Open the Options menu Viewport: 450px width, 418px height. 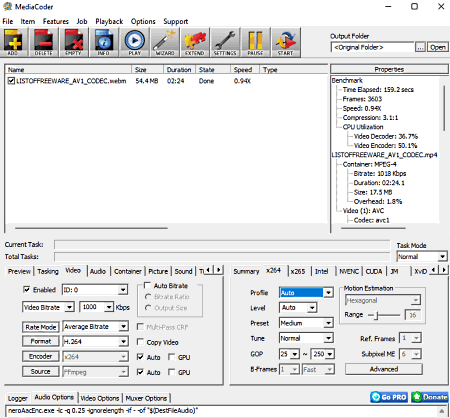click(143, 21)
